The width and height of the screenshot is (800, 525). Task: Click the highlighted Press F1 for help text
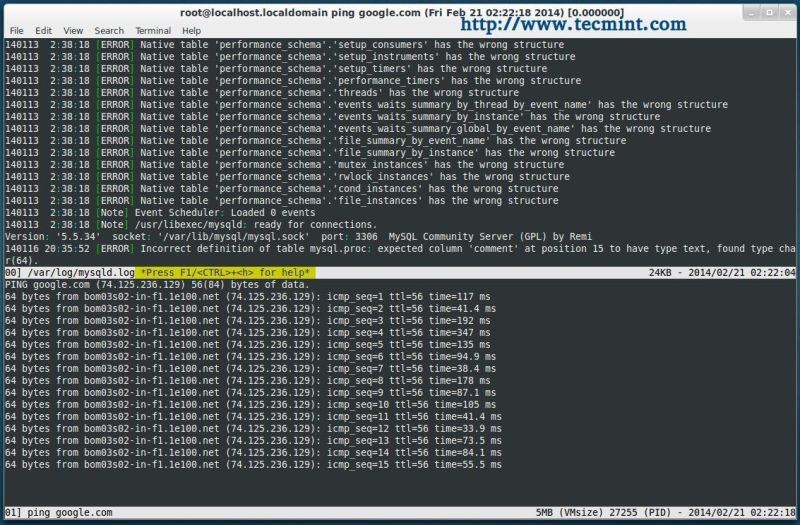point(225,272)
